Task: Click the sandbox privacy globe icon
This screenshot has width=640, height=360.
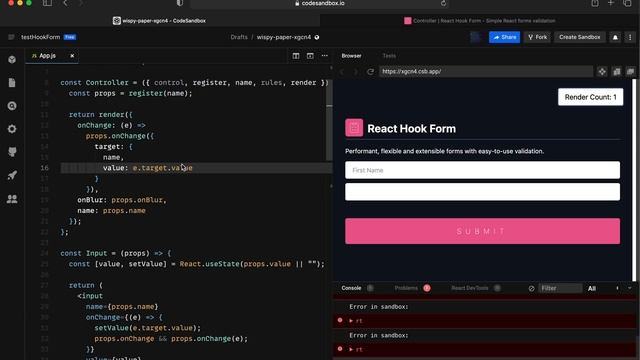Action: [317, 37]
